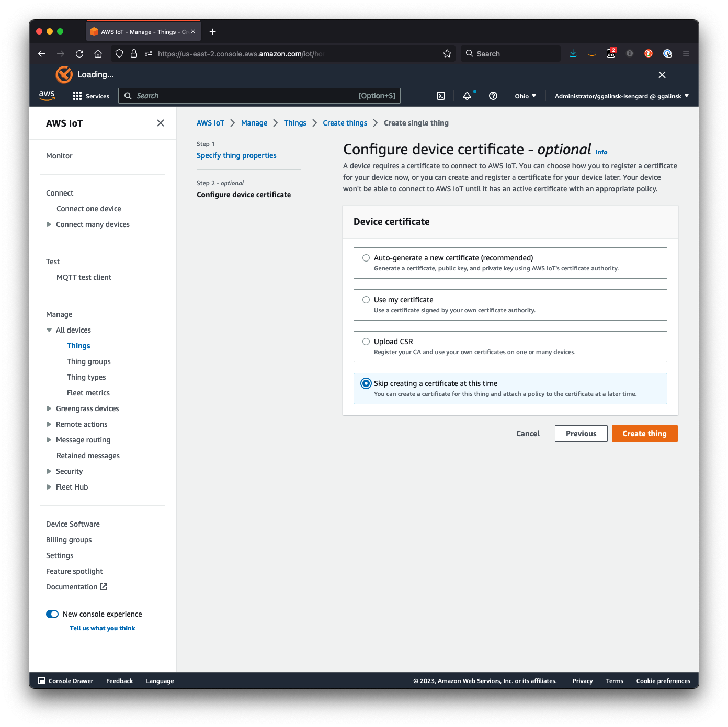Open the Amazon extension icon in toolbar

point(592,53)
